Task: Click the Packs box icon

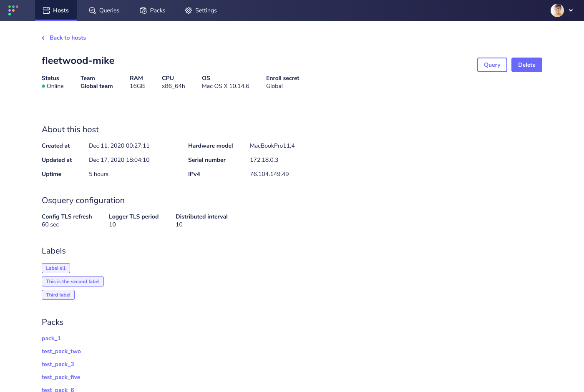Action: 143,10
